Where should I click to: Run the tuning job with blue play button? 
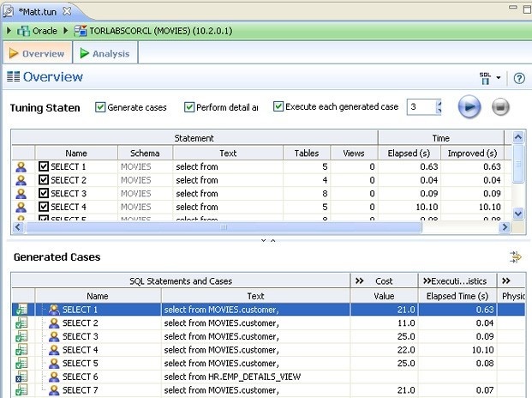point(469,106)
